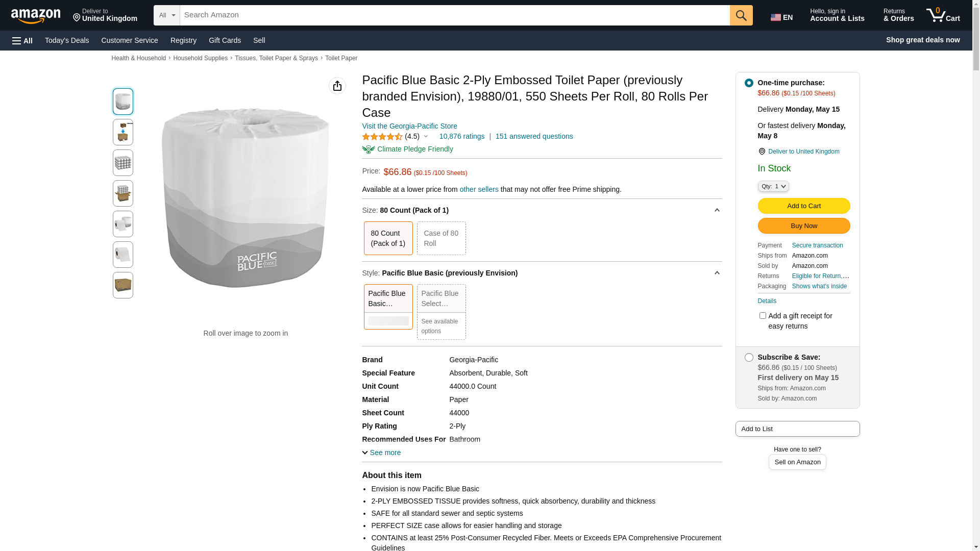Check the gift receipt checkbox
Image resolution: width=980 pixels, height=551 pixels.
click(x=763, y=316)
